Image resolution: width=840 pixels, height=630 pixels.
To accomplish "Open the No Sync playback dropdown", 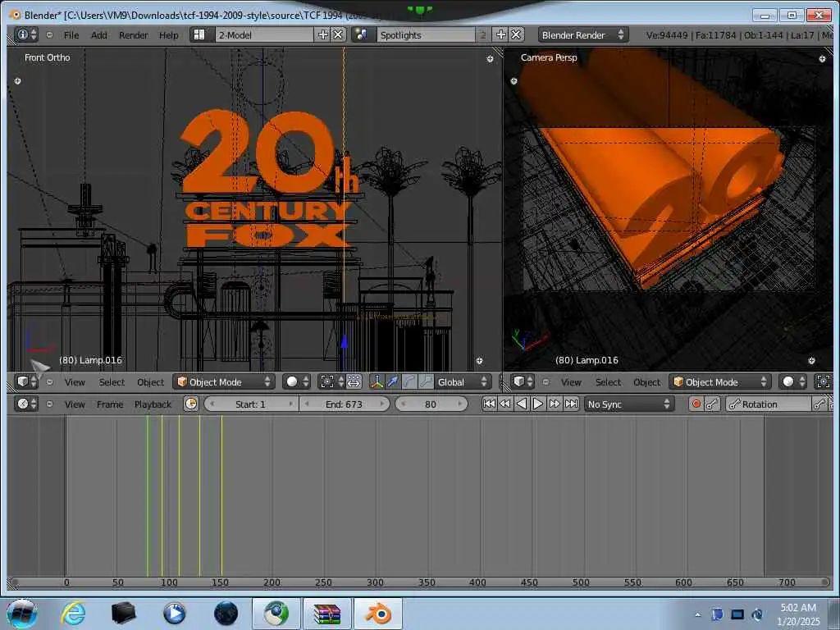I will coord(628,404).
